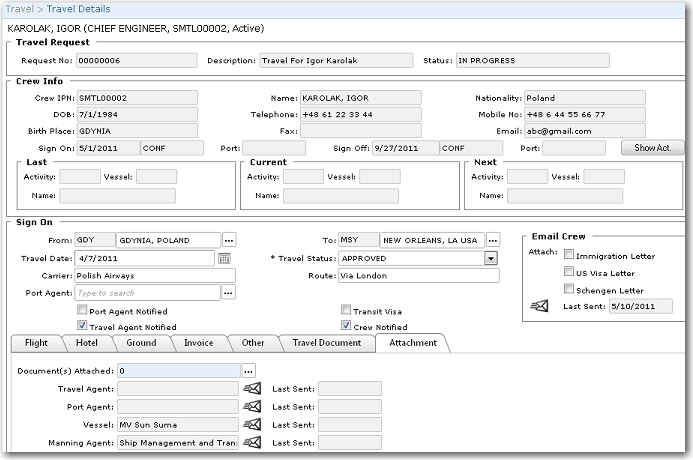Screen dimensions: 693x460
Task: Click the send email icon beside Vessel
Action: pyautogui.click(x=252, y=424)
